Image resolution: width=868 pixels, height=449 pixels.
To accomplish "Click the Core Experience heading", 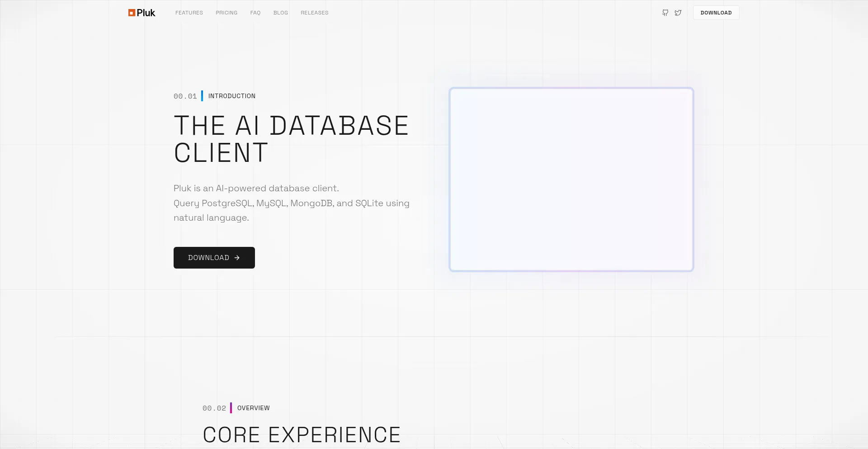I will pyautogui.click(x=302, y=435).
